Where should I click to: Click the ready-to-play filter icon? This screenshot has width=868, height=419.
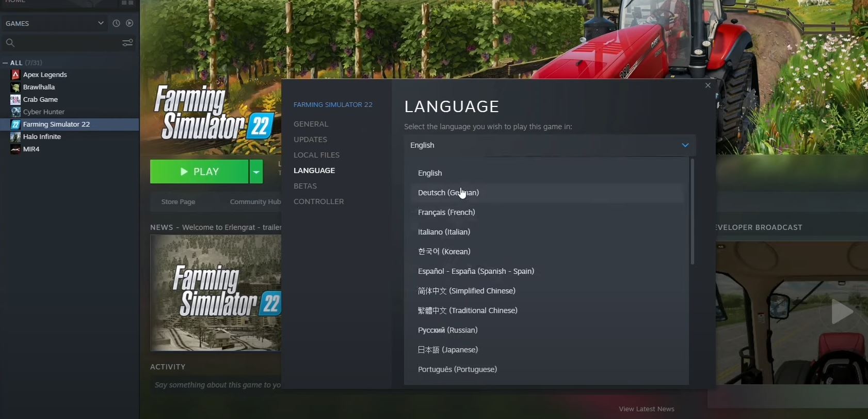point(130,23)
